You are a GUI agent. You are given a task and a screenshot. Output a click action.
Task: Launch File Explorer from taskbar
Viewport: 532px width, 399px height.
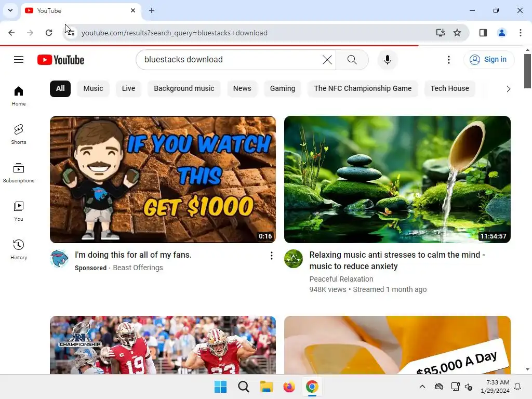tap(267, 387)
